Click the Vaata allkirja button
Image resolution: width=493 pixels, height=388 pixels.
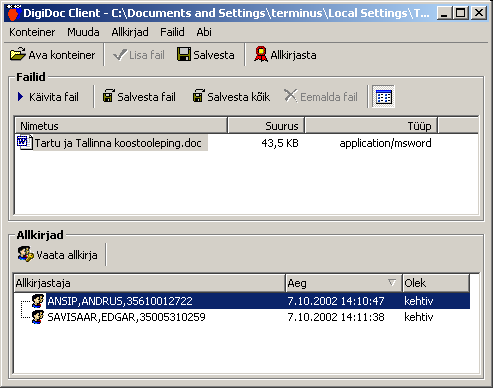point(58,255)
